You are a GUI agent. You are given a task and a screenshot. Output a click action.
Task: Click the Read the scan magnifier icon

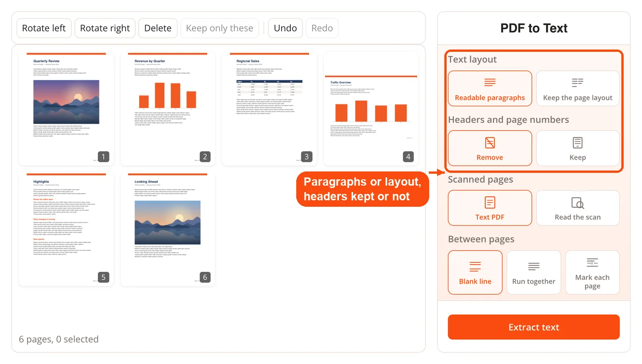pyautogui.click(x=578, y=203)
